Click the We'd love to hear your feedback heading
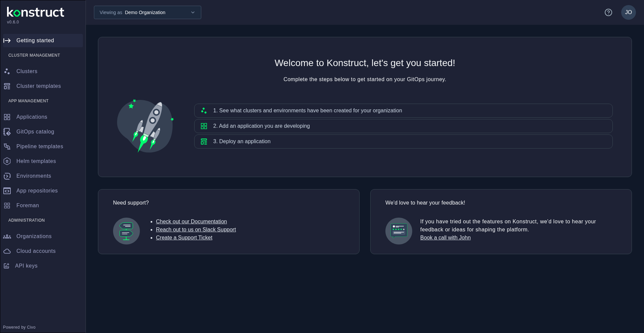This screenshot has height=333, width=644. tap(425, 203)
